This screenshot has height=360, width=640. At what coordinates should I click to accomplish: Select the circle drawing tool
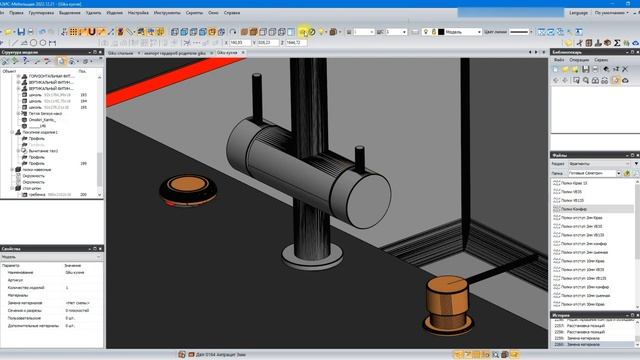pyautogui.click(x=33, y=43)
